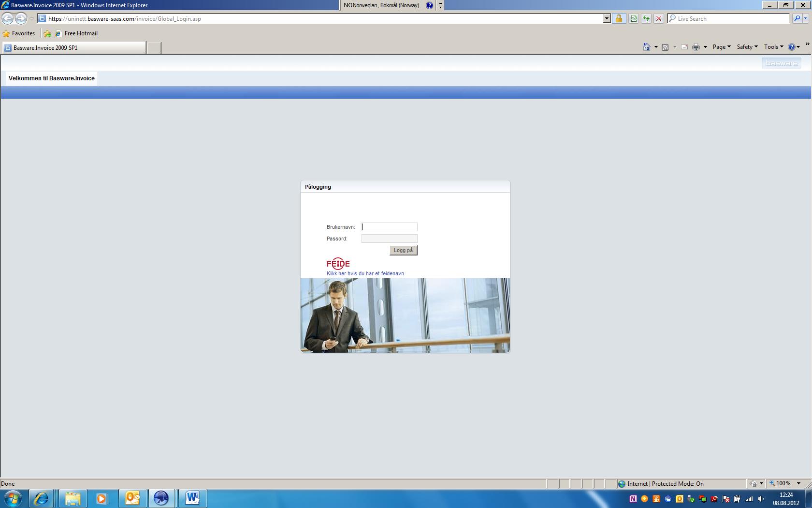This screenshot has height=508, width=812.
Task: Click the Passord input field
Action: [x=390, y=239]
